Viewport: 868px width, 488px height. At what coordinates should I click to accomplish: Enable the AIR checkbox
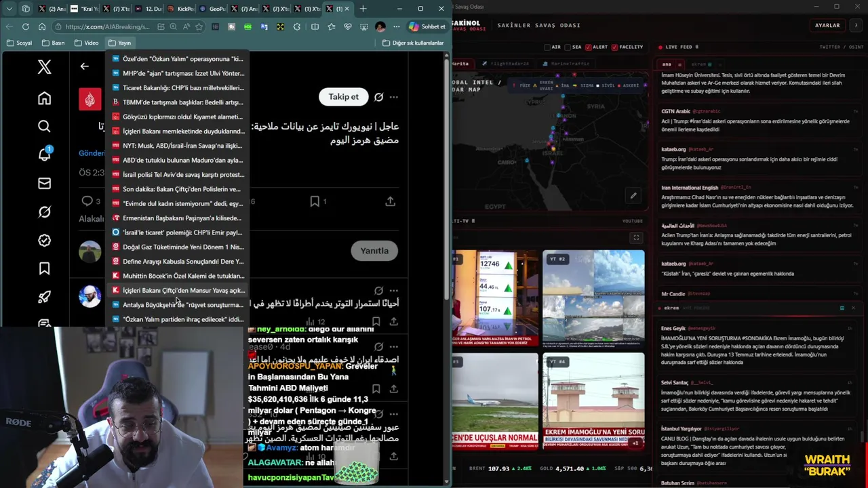547,47
